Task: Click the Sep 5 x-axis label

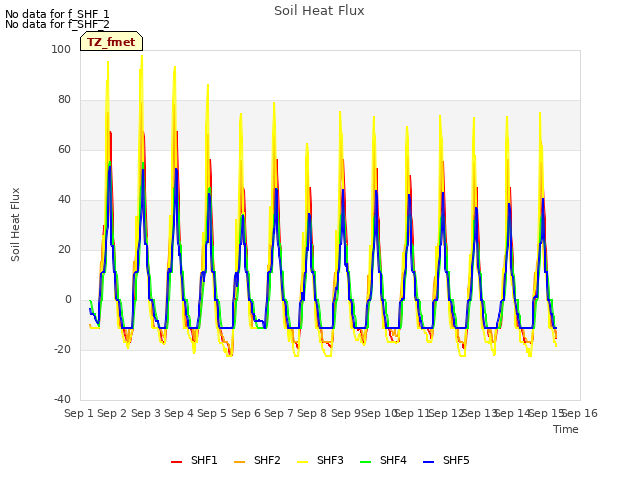Action: coord(212,413)
